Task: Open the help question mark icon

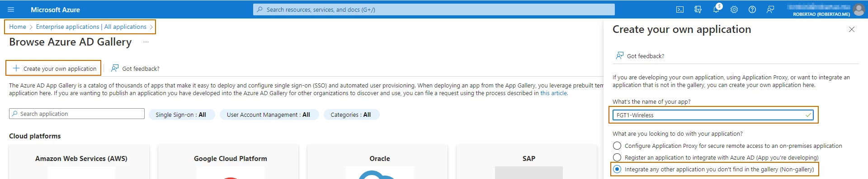Action: click(x=752, y=9)
